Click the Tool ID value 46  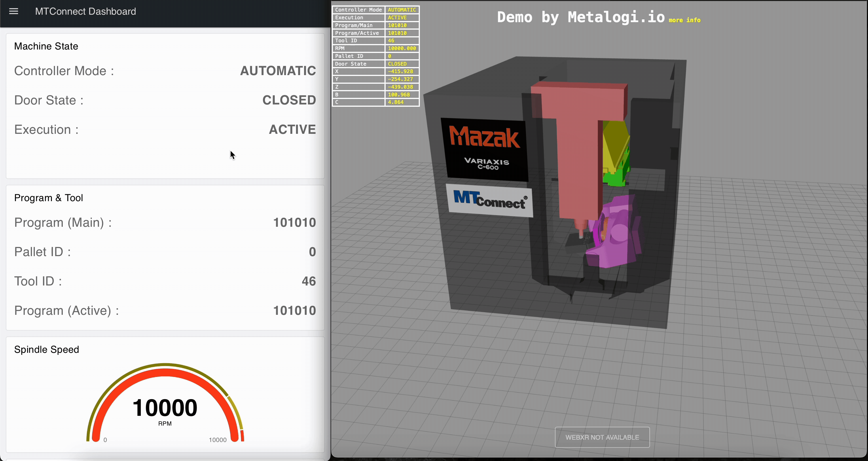click(x=309, y=281)
